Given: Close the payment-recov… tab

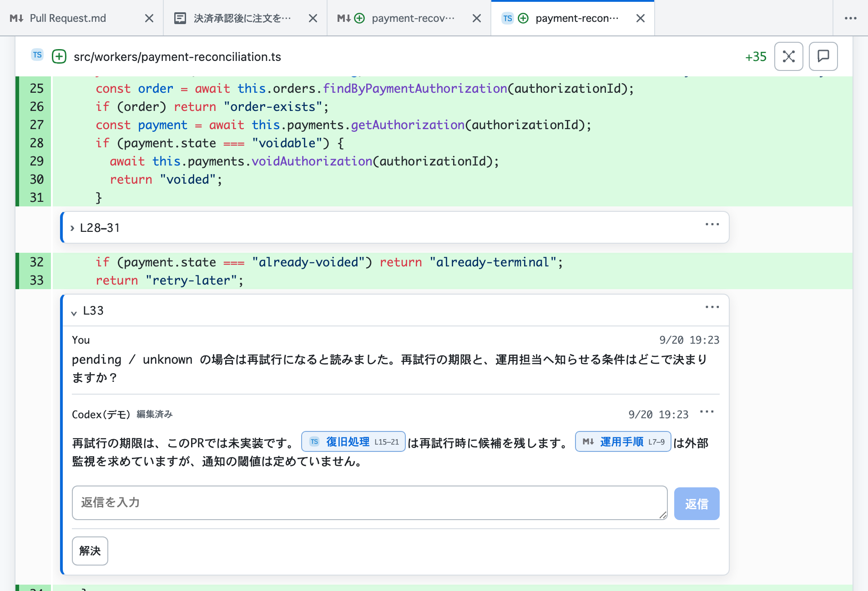Looking at the screenshot, I should (477, 18).
